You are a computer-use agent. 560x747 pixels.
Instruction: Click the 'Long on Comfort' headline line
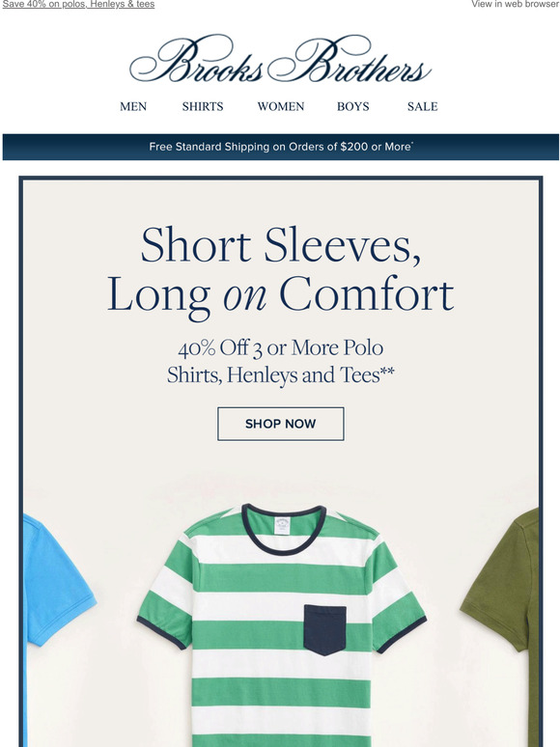click(281, 295)
